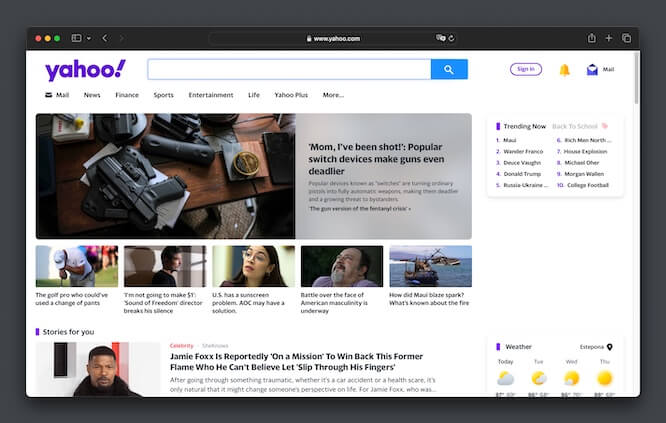The height and width of the screenshot is (423, 666).
Task: Click the Yahoo logo
Action: tap(85, 70)
